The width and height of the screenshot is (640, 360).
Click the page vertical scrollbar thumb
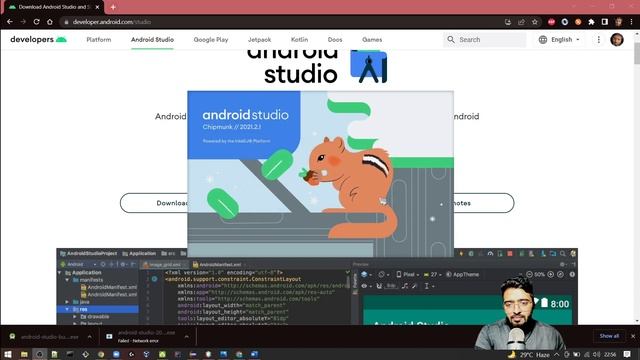tap(637, 52)
